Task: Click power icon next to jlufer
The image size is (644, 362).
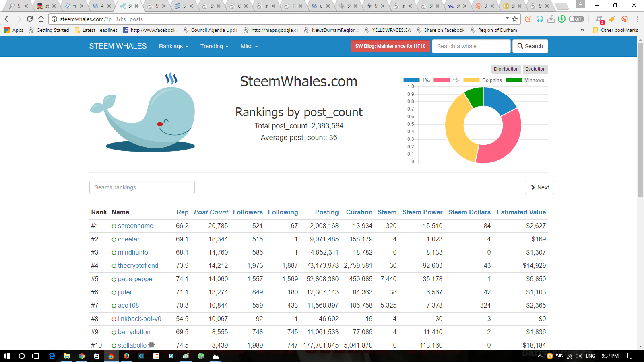Action: tap(114, 292)
